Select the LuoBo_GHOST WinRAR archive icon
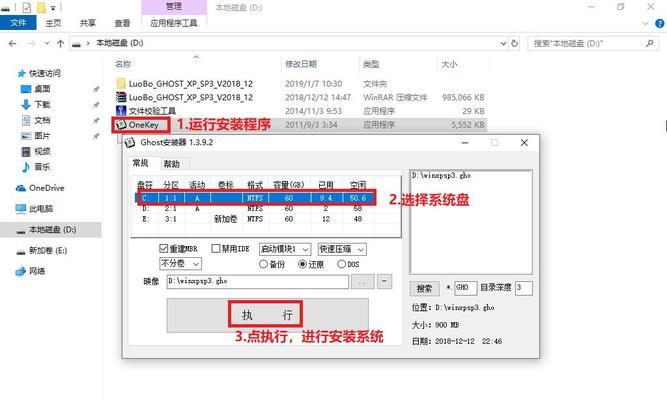The height and width of the screenshot is (400, 667). [x=121, y=97]
